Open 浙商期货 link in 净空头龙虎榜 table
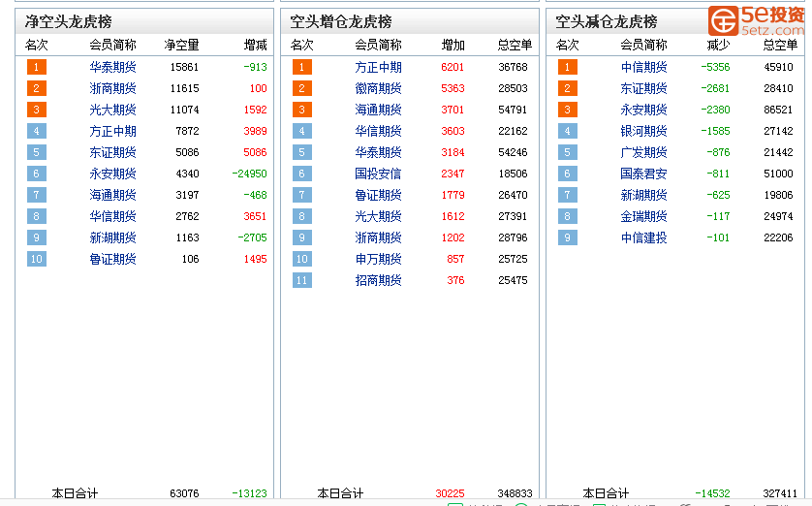Screen dimensions: 812x506 pyautogui.click(x=112, y=88)
